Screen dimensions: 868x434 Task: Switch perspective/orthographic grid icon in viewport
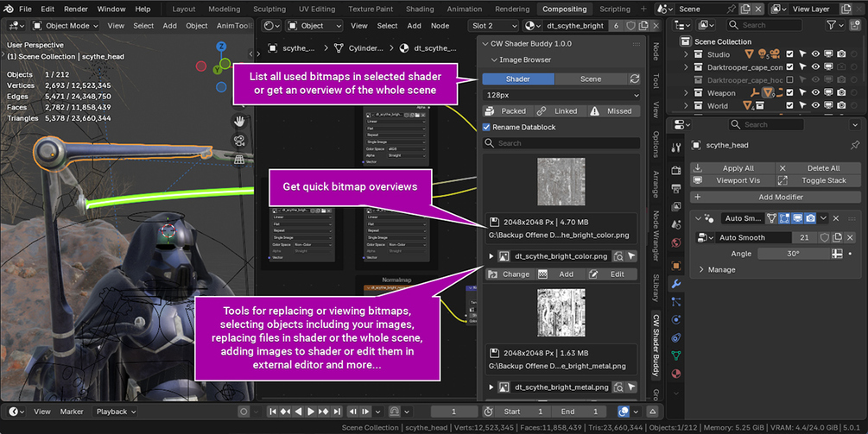click(239, 160)
